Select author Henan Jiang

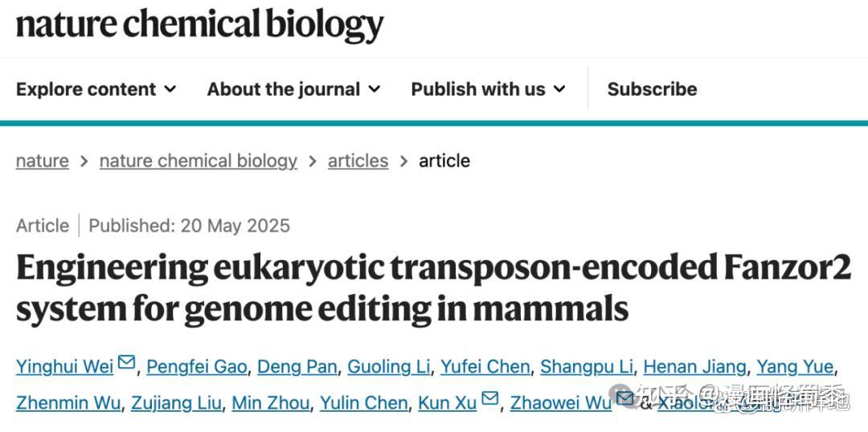694,367
